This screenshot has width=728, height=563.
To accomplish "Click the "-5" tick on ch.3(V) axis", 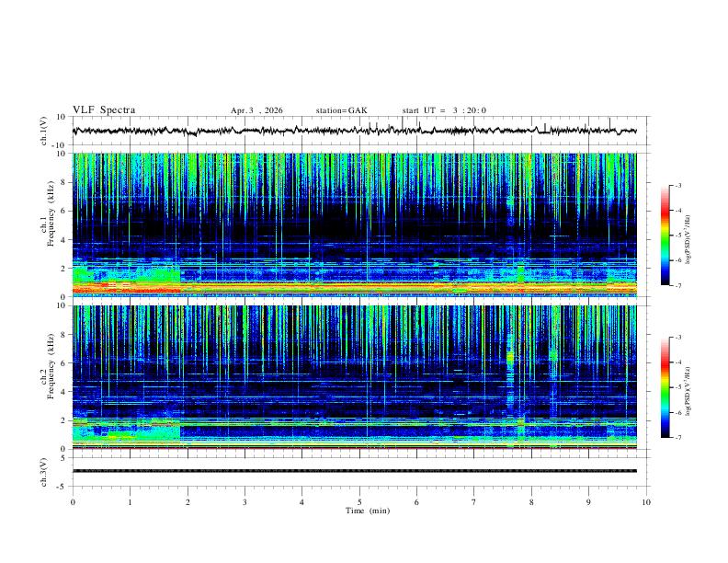I will coord(62,487).
